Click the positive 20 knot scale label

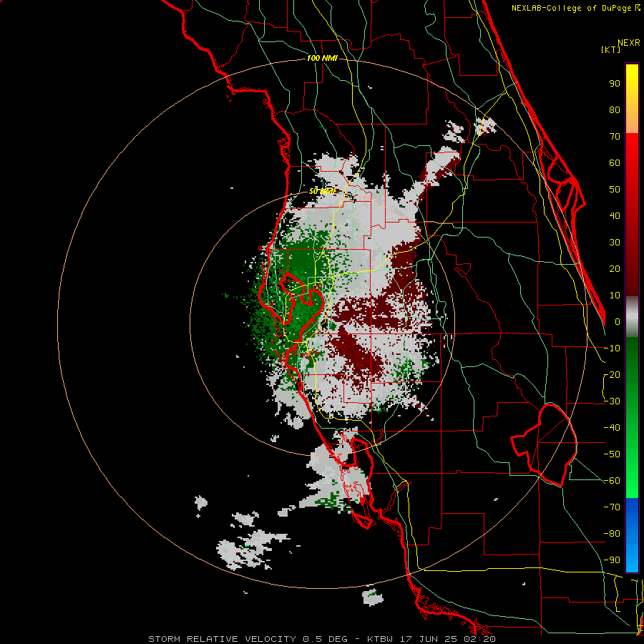[615, 269]
